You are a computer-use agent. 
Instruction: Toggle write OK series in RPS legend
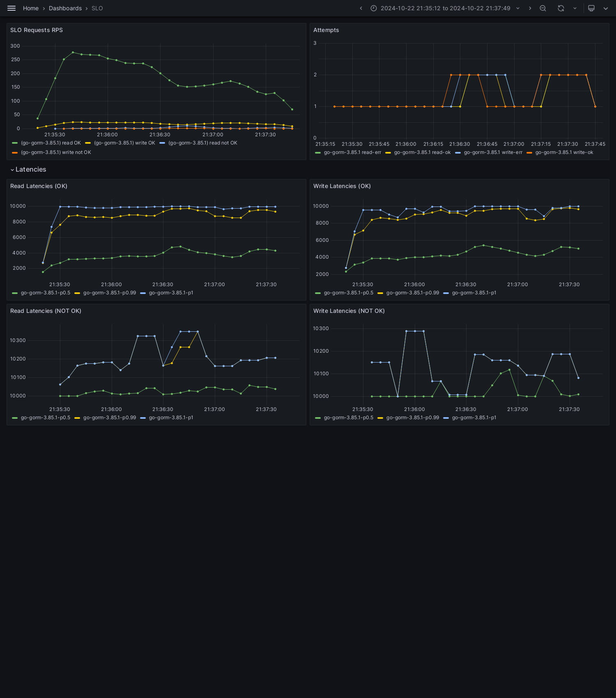coord(124,143)
